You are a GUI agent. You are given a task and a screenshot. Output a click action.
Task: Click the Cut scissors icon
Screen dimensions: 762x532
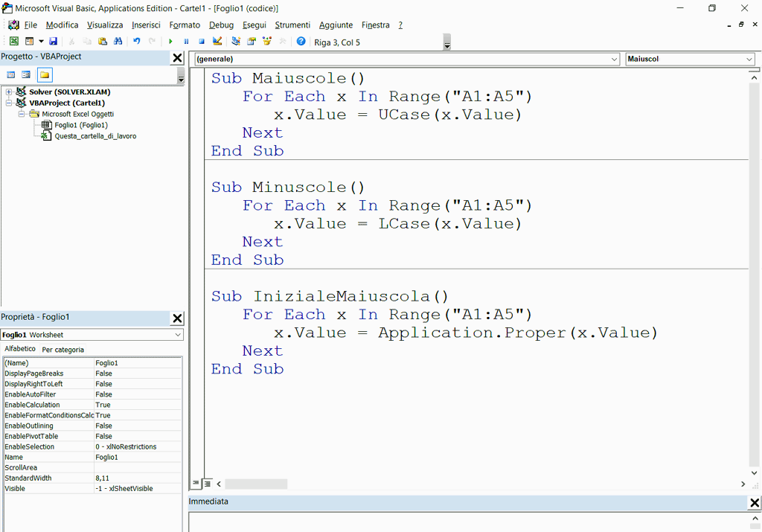pyautogui.click(x=71, y=42)
